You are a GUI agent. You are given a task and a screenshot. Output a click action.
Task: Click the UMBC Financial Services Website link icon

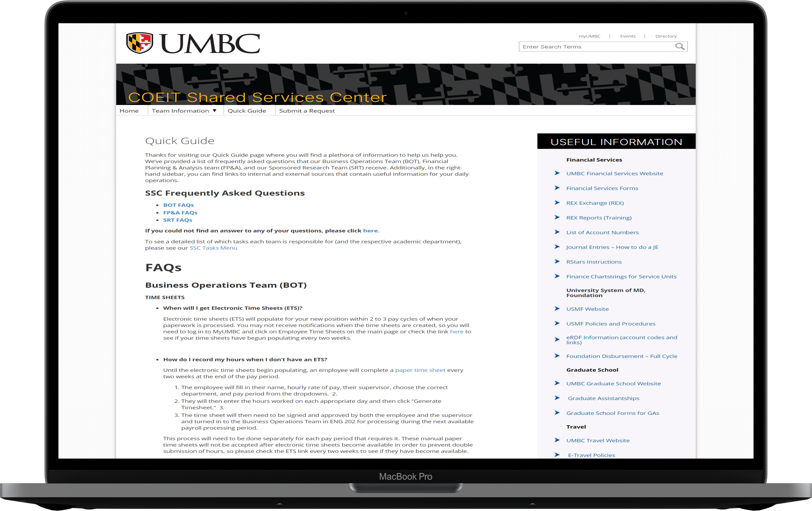tap(557, 173)
